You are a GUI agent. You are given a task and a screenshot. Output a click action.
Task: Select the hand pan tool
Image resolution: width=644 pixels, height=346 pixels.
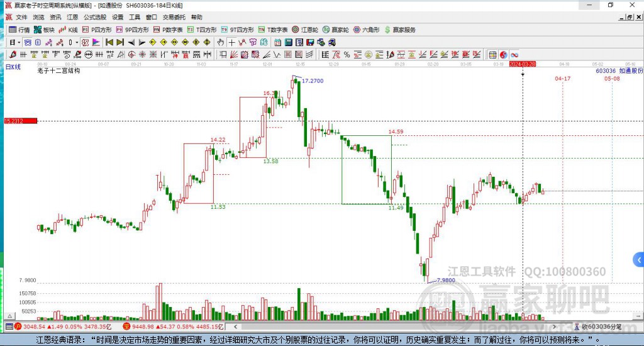[221, 42]
